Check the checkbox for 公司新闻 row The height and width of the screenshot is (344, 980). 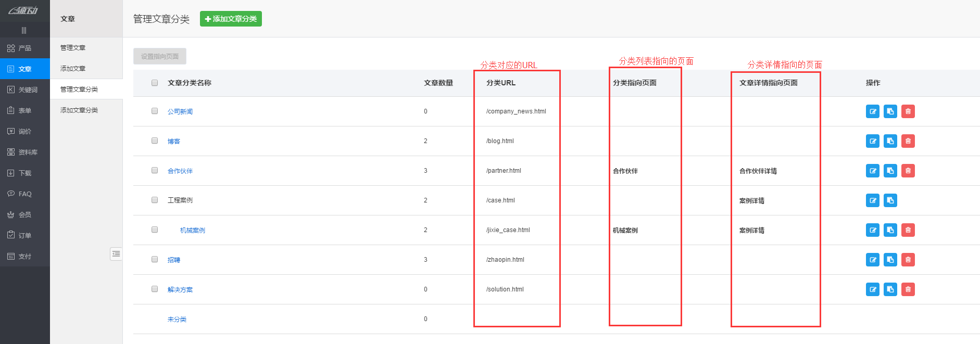tap(155, 111)
